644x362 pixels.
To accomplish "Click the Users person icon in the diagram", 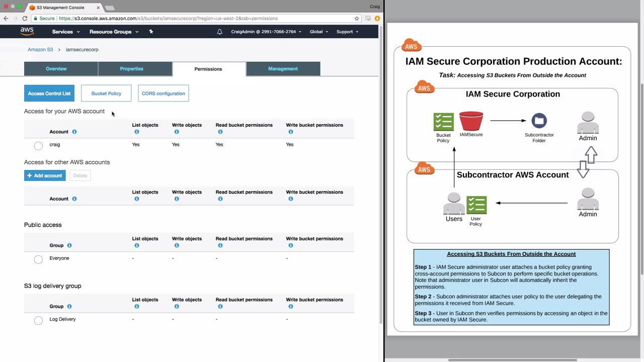I will 454,204.
